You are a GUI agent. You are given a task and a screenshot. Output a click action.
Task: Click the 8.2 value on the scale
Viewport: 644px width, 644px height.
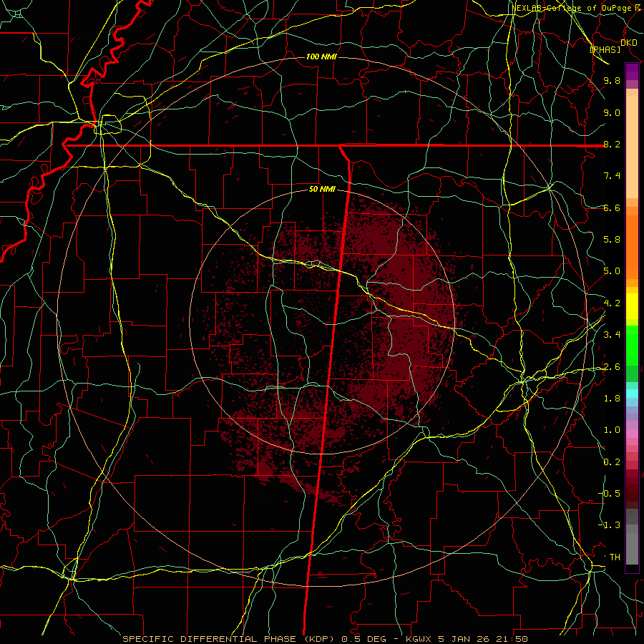tap(612, 145)
